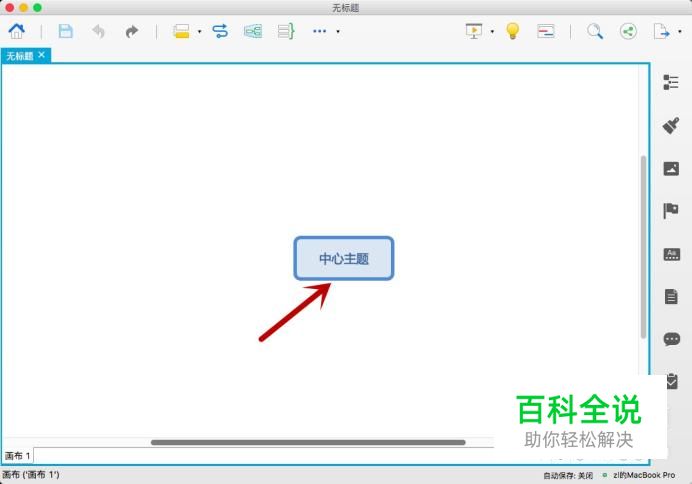Viewport: 692px width, 484px height.
Task: Open the themes panel
Action: [672, 254]
